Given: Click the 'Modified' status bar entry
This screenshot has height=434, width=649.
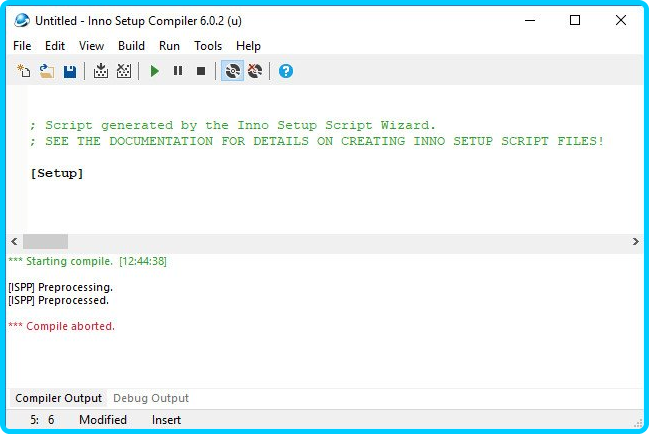Looking at the screenshot, I should 103,420.
